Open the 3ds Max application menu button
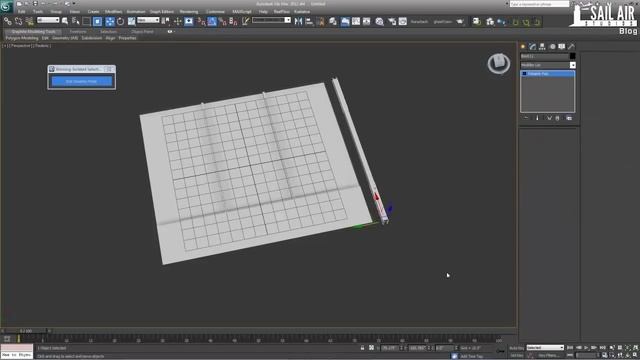Image resolution: width=640 pixels, height=360 pixels. pos(6,6)
